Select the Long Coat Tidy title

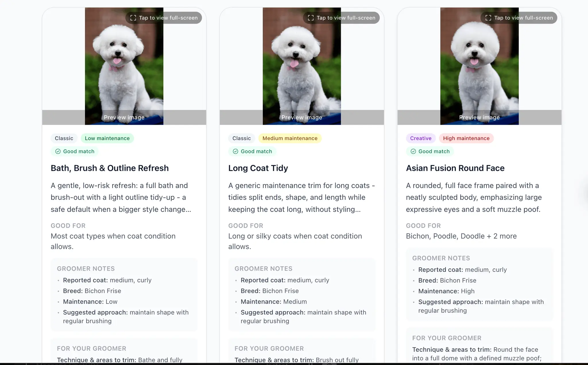pyautogui.click(x=258, y=168)
